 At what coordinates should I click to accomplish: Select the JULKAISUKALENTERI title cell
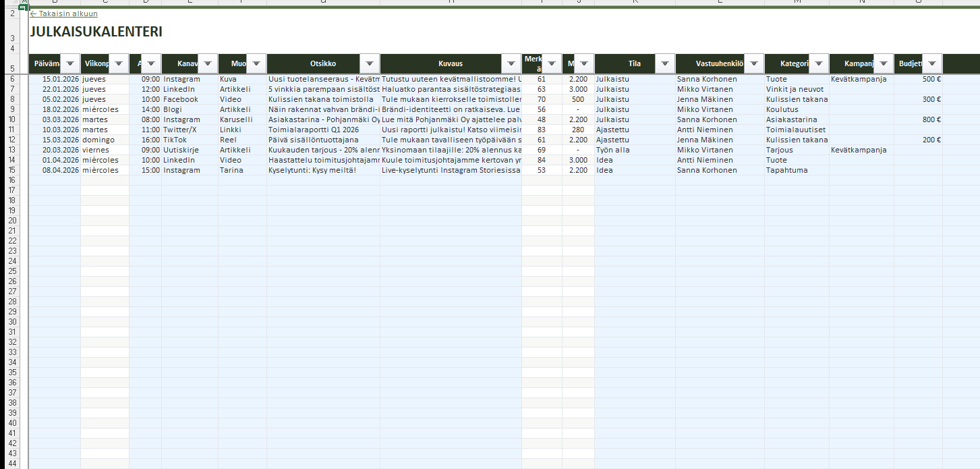96,32
